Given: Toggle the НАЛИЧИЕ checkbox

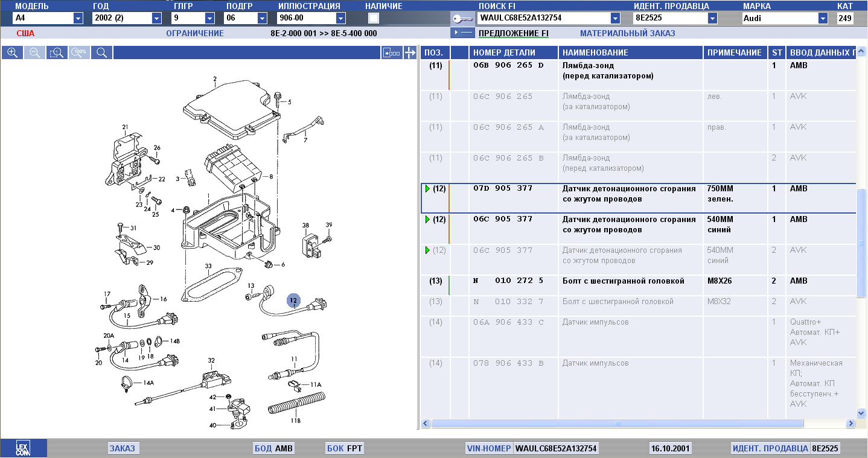Looking at the screenshot, I should 374,18.
